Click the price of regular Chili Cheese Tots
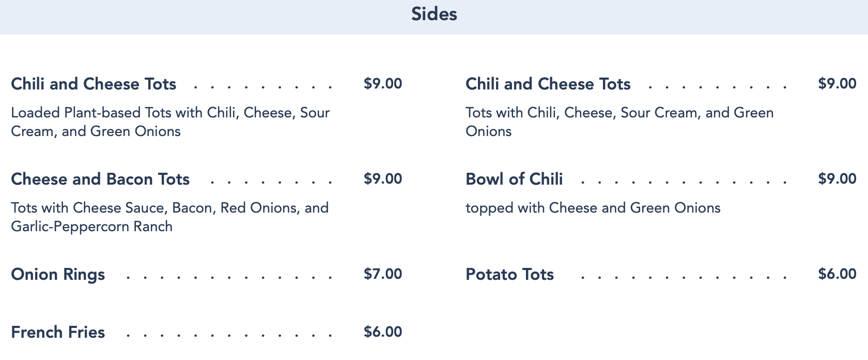The image size is (868, 360). [837, 84]
